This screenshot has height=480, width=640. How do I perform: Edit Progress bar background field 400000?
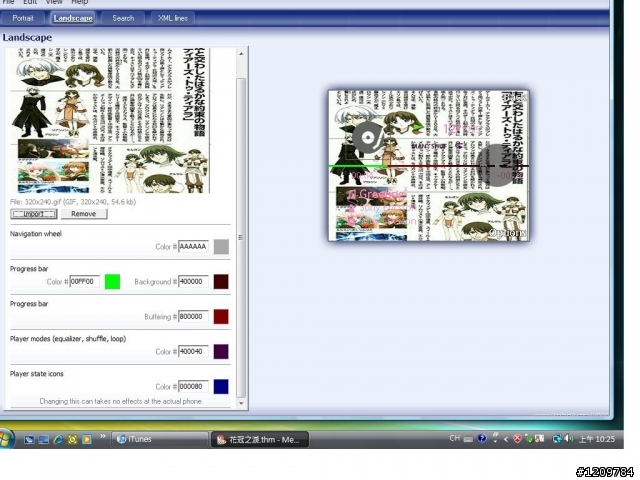[x=193, y=282]
